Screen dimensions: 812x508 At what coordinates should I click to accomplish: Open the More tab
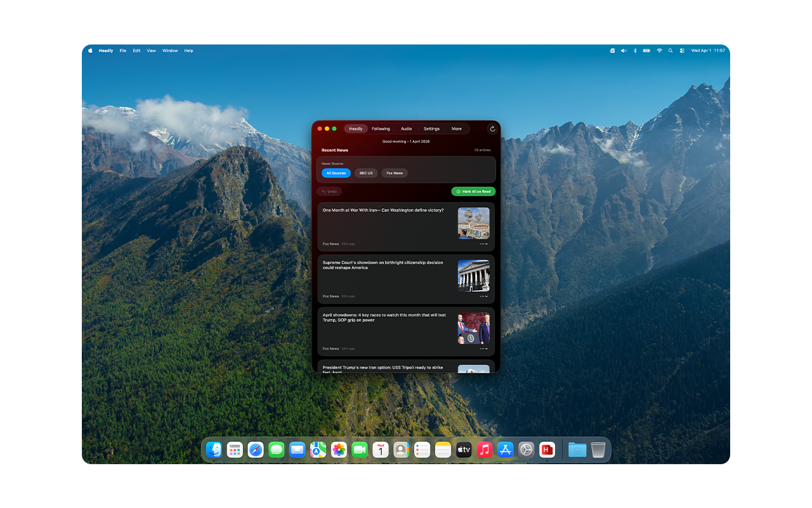click(457, 129)
